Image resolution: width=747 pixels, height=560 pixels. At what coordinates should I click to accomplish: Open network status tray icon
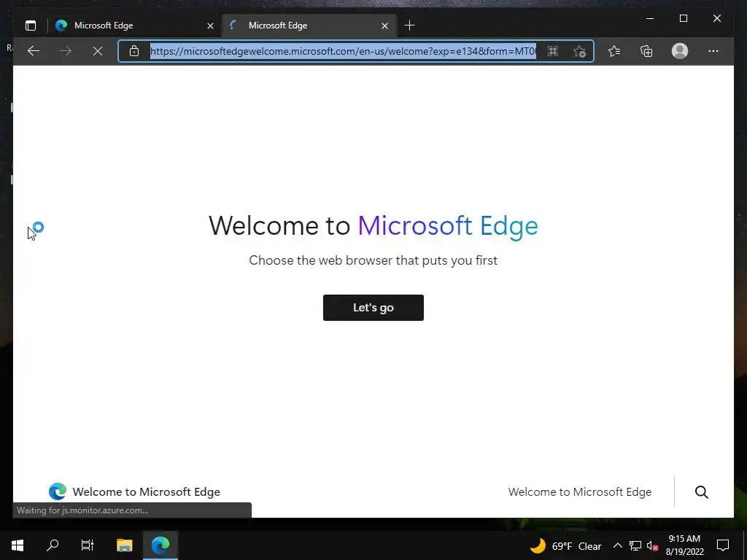(635, 545)
